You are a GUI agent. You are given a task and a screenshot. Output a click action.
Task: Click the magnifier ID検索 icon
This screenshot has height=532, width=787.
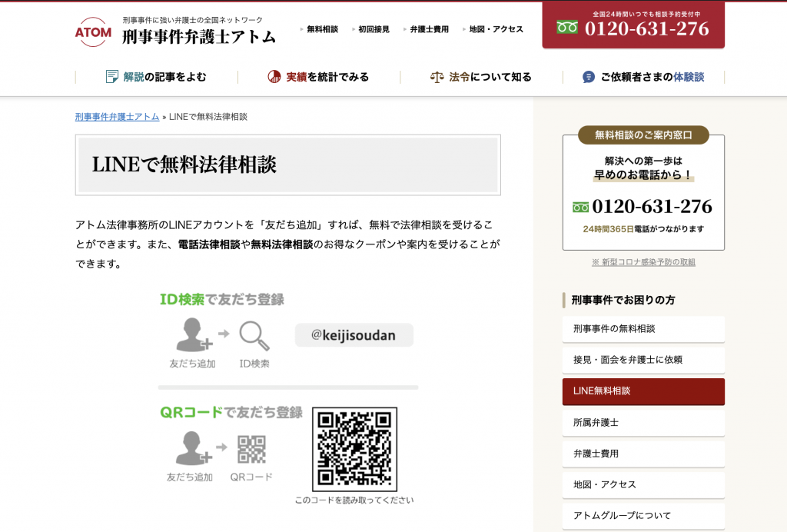pyautogui.click(x=254, y=335)
